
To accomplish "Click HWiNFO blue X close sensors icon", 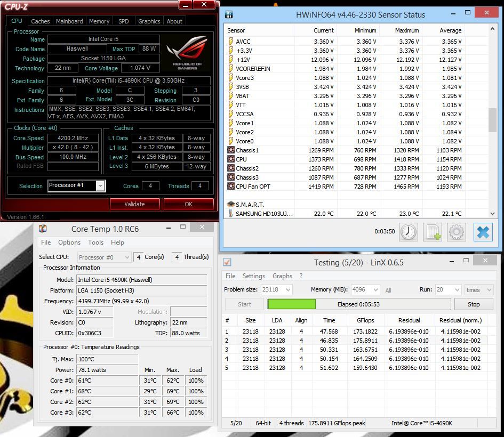I will 483,232.
